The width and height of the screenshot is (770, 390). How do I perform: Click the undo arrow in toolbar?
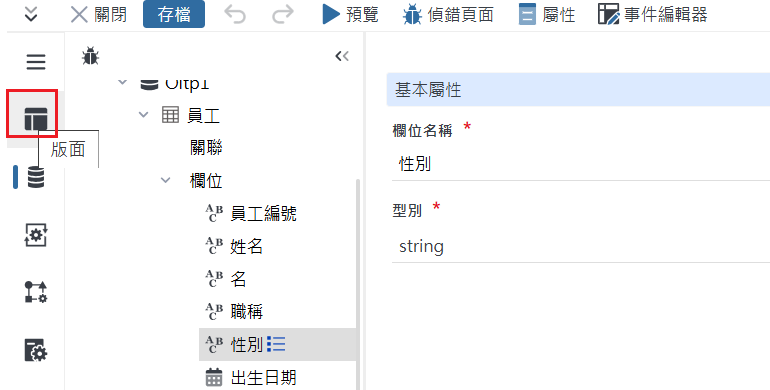pos(235,15)
